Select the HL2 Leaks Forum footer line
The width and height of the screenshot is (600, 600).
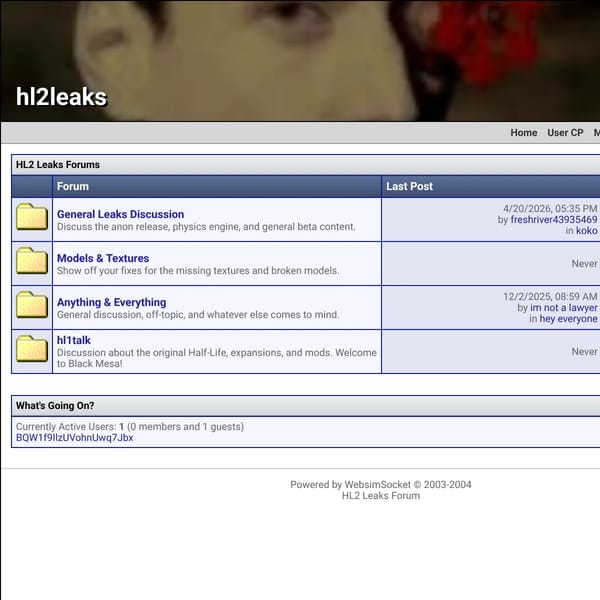coord(381,496)
